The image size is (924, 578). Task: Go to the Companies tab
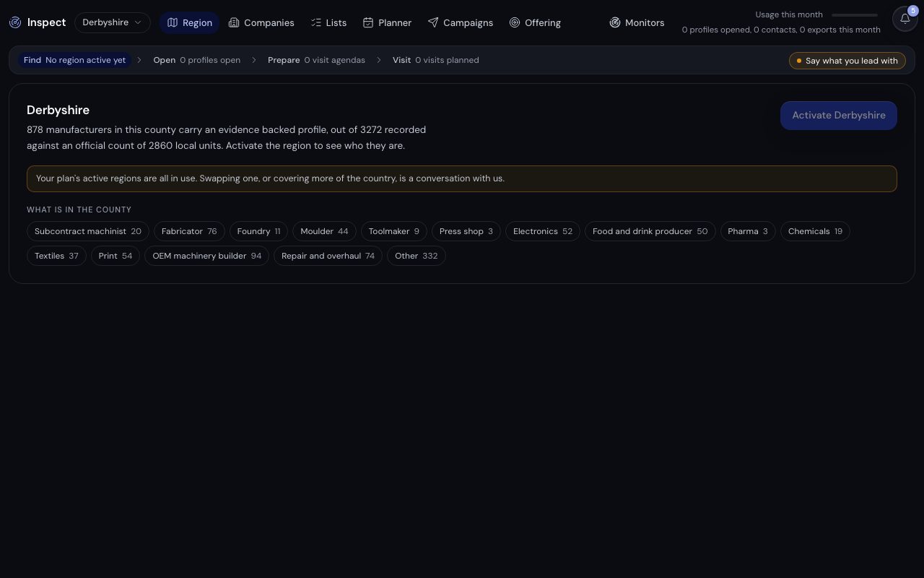click(261, 22)
